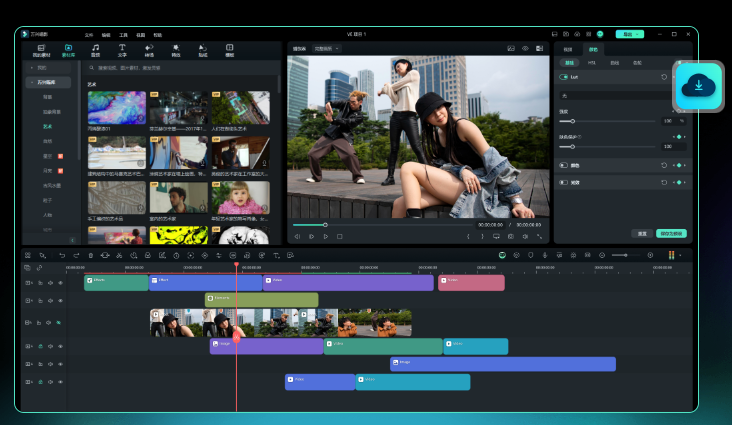732x425 pixels.
Task: Open the 文件 File menu
Action: click(x=89, y=34)
